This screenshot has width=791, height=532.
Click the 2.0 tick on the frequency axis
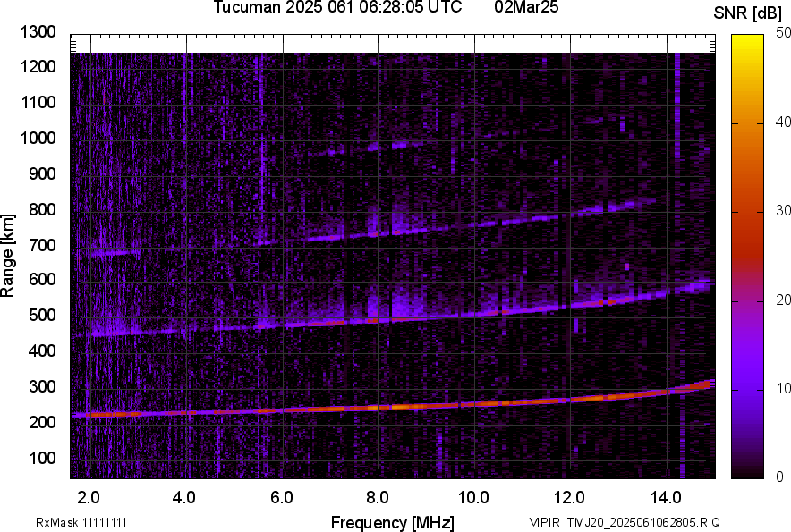89,494
